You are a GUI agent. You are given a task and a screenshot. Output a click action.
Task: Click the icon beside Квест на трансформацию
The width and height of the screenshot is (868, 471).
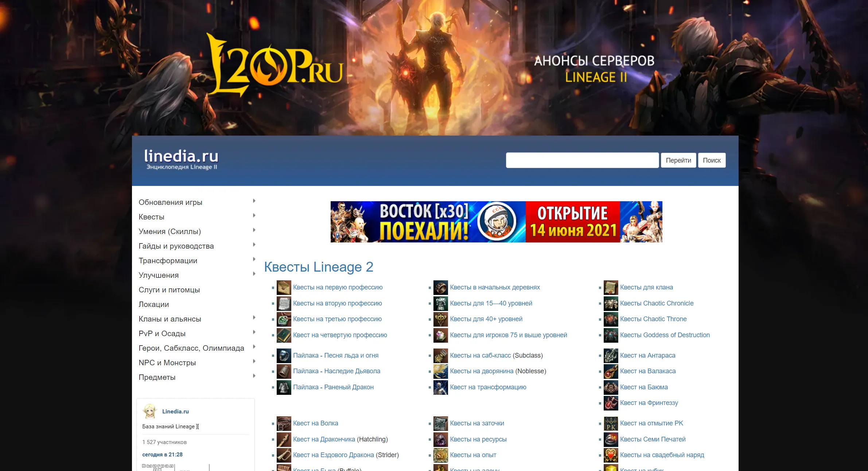(440, 387)
